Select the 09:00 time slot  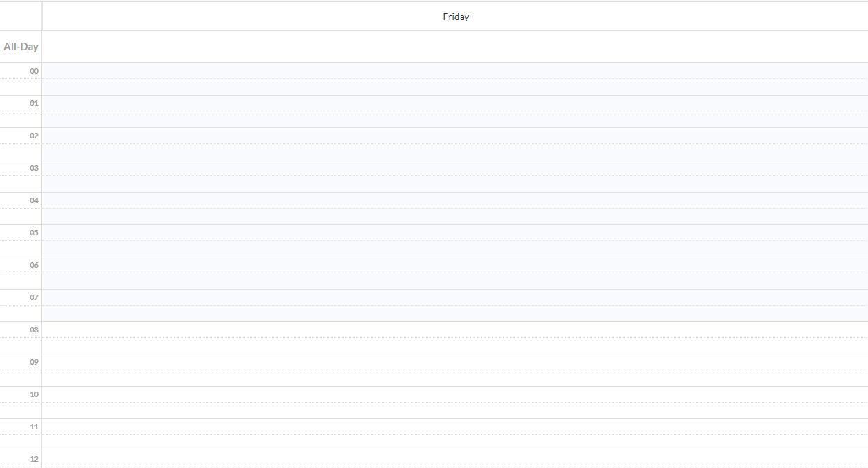tap(455, 362)
